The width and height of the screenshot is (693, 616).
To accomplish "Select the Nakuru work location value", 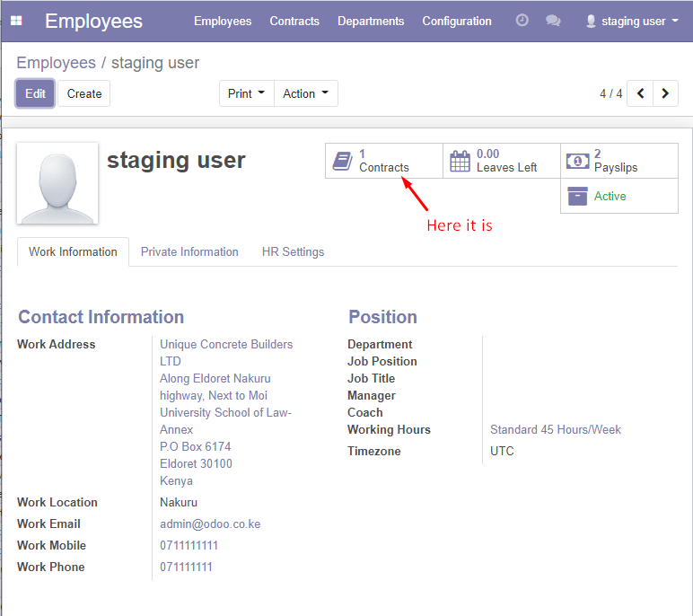I will tap(179, 502).
